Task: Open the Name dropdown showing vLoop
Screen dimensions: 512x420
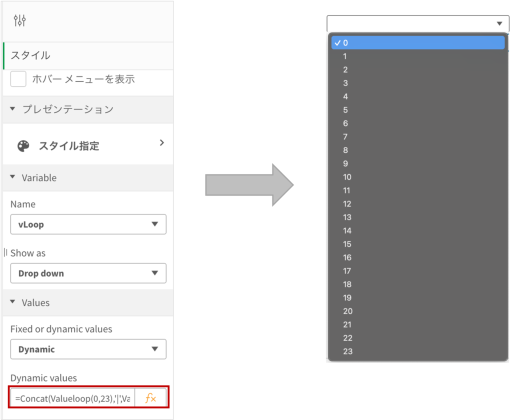Action: pyautogui.click(x=88, y=224)
